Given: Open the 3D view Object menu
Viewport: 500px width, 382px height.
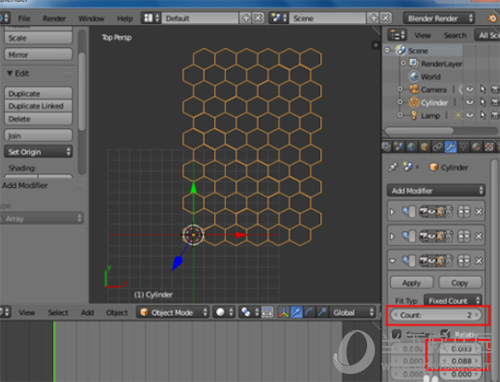Looking at the screenshot, I should coord(117,313).
